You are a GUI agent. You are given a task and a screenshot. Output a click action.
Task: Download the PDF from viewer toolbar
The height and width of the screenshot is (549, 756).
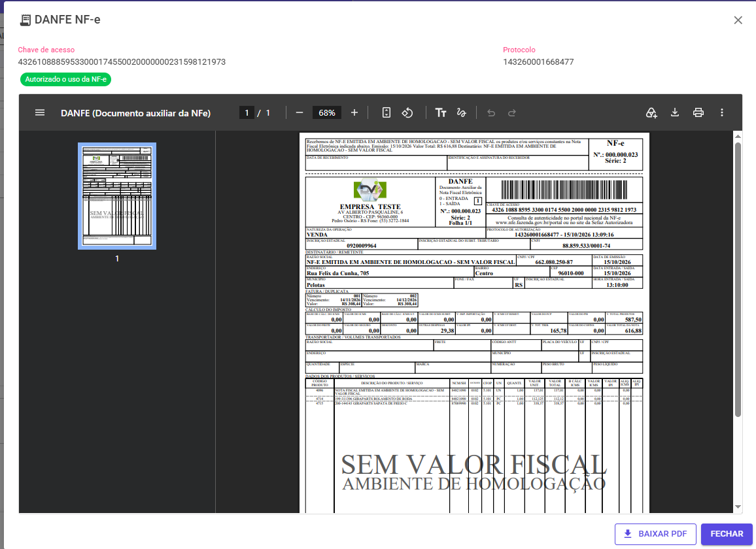[675, 113]
